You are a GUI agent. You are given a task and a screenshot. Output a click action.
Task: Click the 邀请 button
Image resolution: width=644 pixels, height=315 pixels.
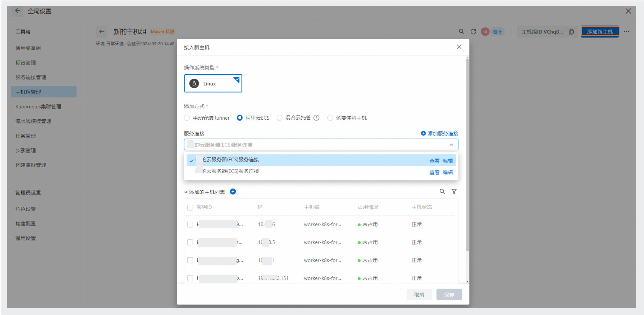coord(497,31)
